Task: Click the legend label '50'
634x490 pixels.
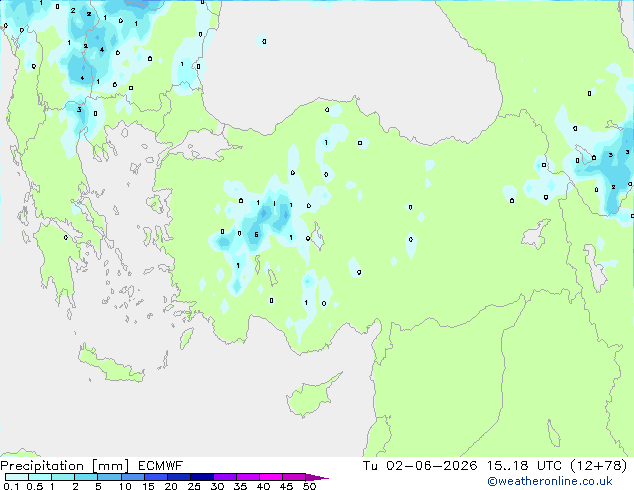Action: [309, 486]
